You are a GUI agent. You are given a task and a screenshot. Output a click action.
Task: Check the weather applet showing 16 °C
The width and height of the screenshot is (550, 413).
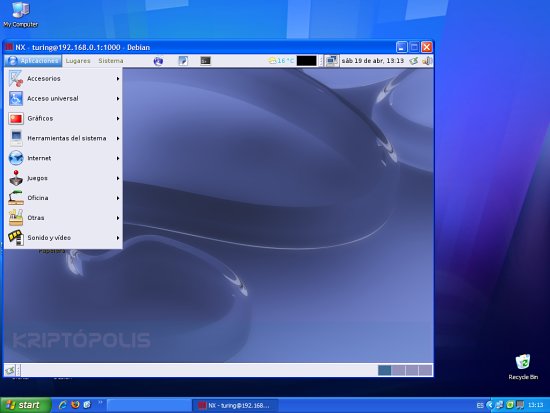pos(281,61)
